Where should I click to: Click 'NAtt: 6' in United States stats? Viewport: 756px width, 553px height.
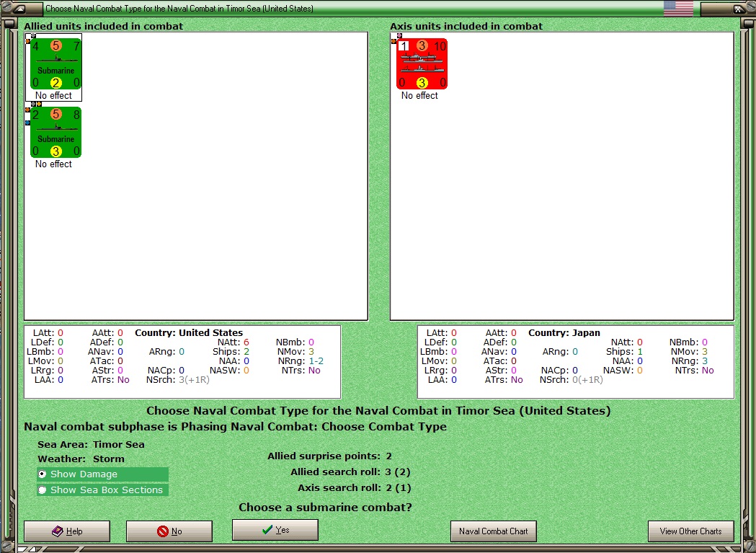tap(234, 342)
